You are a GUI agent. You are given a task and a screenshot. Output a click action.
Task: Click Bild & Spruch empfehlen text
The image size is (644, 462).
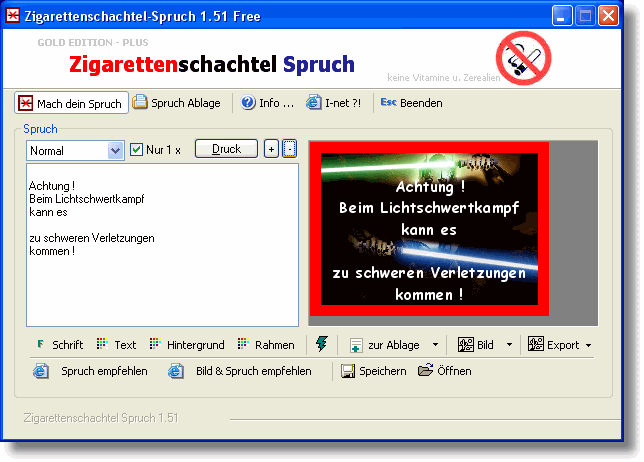pyautogui.click(x=253, y=371)
